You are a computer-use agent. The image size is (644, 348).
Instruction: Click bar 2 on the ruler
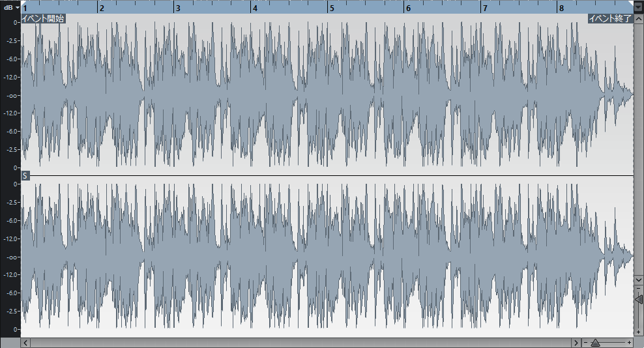pyautogui.click(x=102, y=8)
